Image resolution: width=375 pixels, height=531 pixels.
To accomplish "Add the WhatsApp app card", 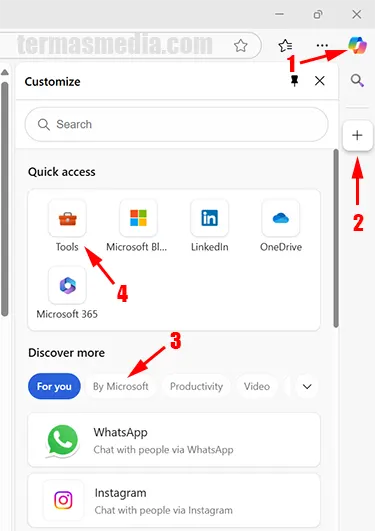I will click(x=174, y=440).
